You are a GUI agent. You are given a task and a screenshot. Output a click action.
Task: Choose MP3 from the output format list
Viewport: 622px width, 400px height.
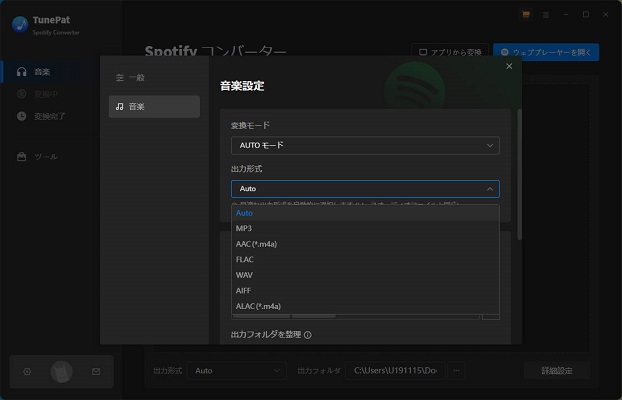tap(365, 229)
